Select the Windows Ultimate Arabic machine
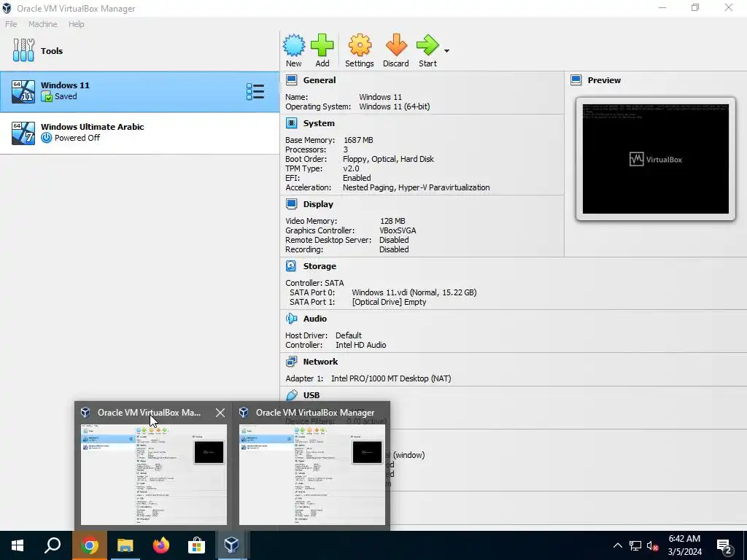This screenshot has height=560, width=747. (139, 133)
